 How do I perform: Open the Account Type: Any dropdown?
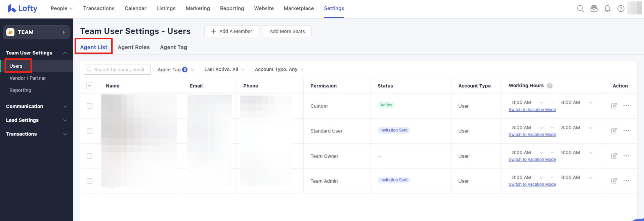pos(279,69)
